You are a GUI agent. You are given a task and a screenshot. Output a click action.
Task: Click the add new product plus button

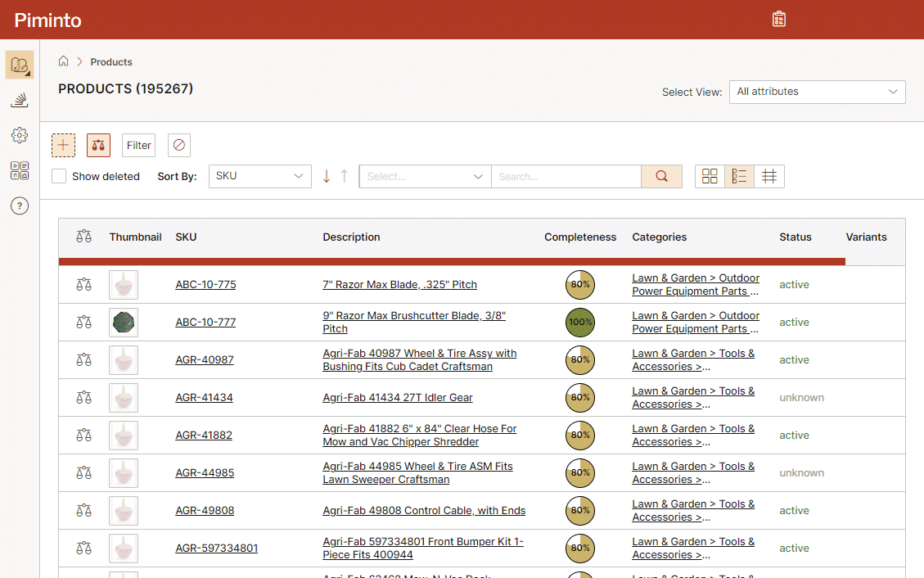[x=63, y=145]
